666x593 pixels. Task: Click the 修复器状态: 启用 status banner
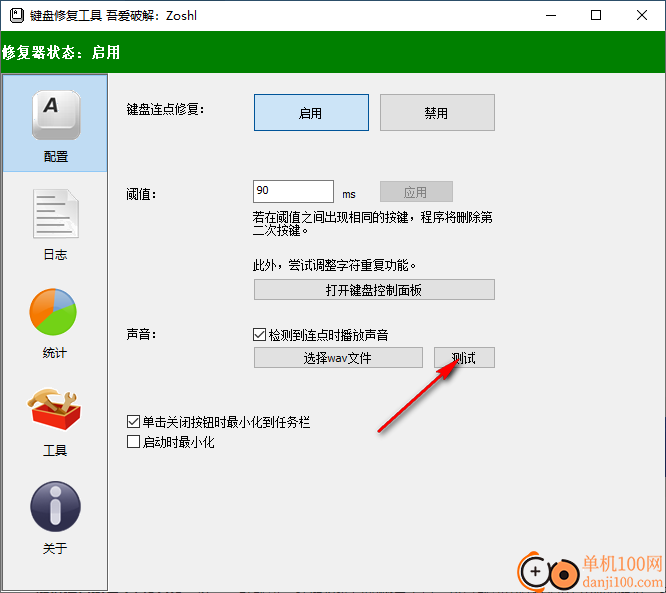tap(333, 52)
